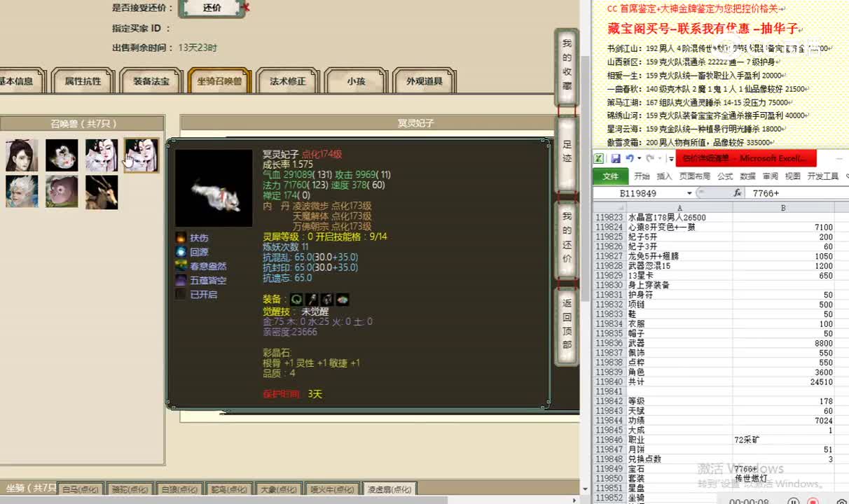This screenshot has height=504, width=849.
Task: Open the Excel 审阅 ribbon tab
Action: pyautogui.click(x=770, y=176)
